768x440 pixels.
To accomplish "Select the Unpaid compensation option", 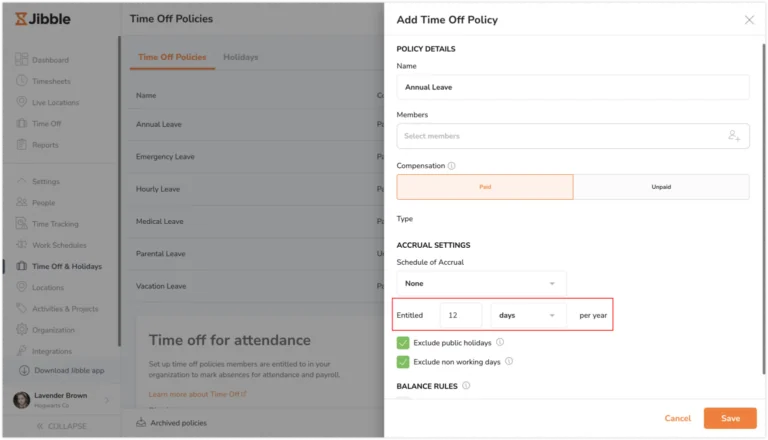I will 661,187.
